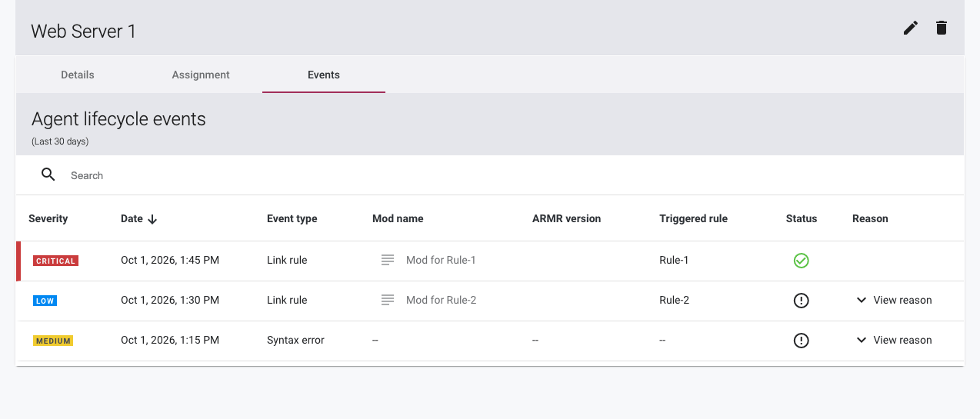The width and height of the screenshot is (980, 419).
Task: Open the Assignment tab
Action: point(201,75)
